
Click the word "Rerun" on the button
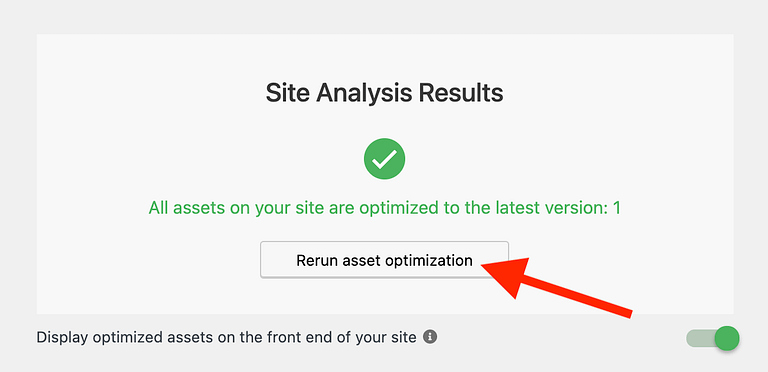pos(312,260)
